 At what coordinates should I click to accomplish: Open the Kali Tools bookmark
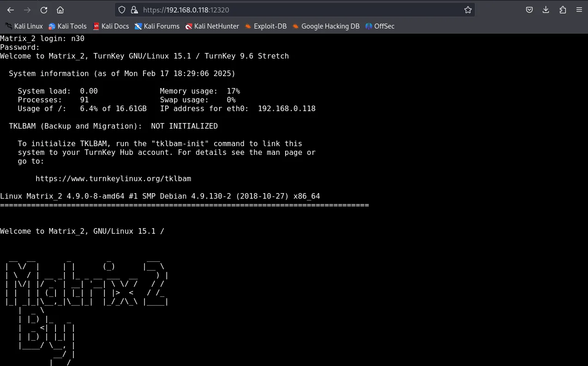click(x=67, y=26)
